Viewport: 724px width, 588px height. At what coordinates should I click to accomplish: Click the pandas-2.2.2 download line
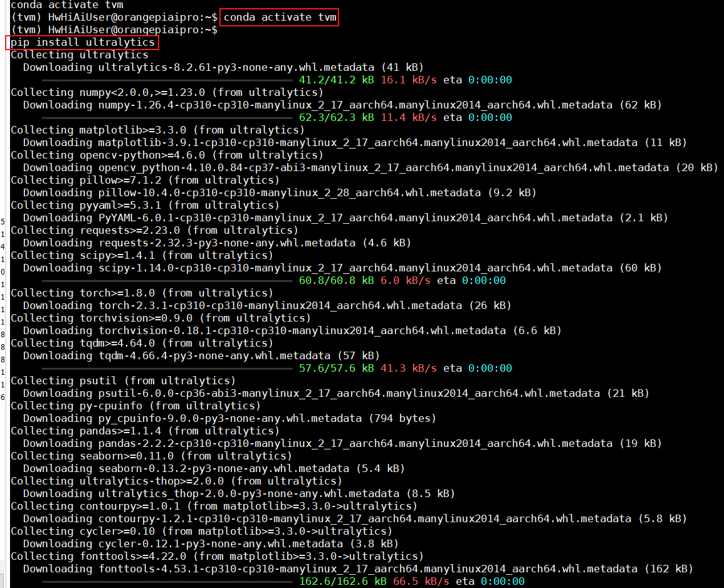342,443
